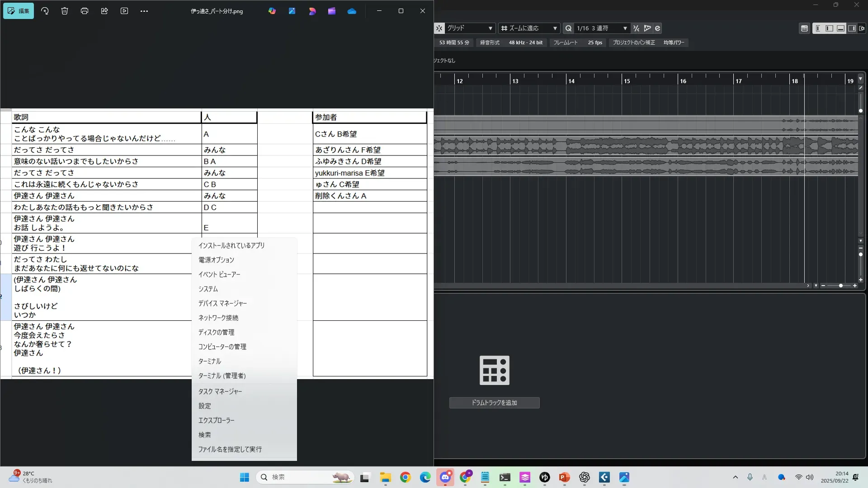
Task: Select デバイス マネージャー from context menu
Action: coord(222,303)
